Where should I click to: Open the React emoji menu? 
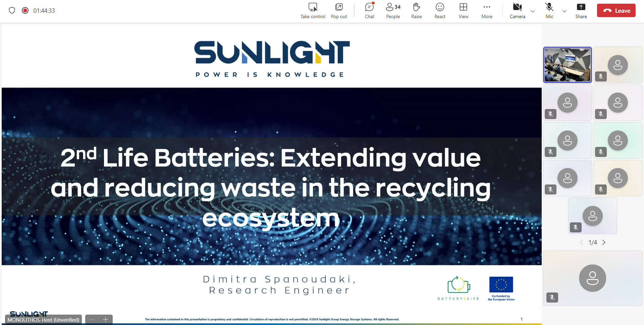pos(440,11)
